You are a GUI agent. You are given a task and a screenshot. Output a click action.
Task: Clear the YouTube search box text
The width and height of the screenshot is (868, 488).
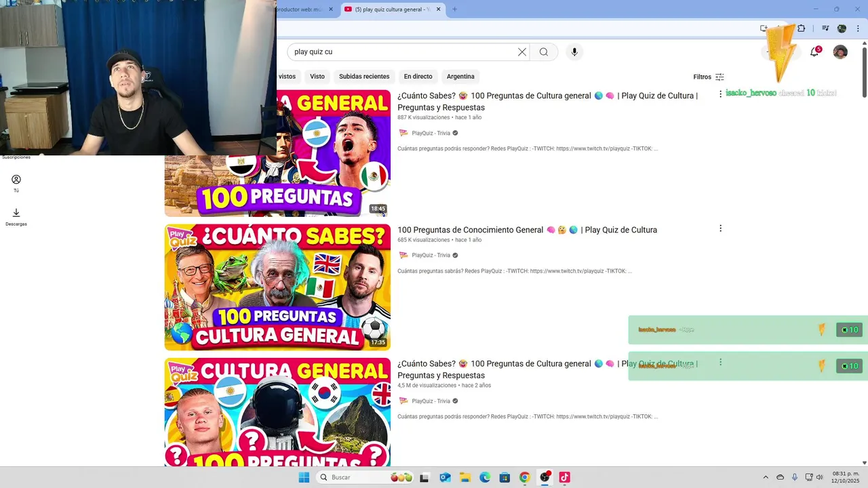[x=522, y=52]
